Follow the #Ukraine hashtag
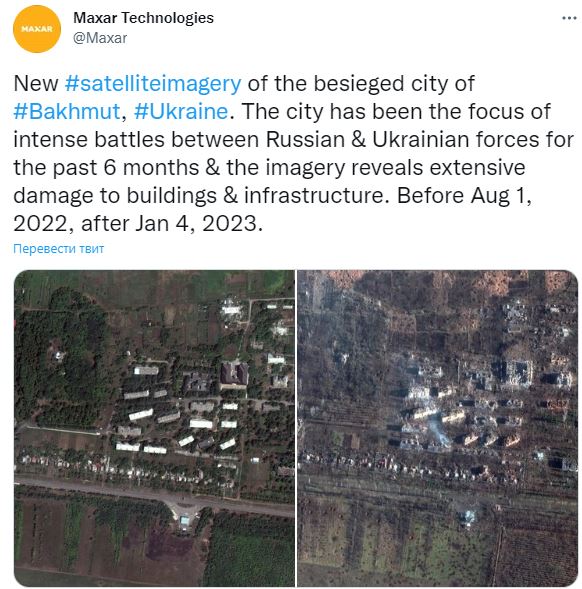Screen dimensions: 582x589 (181, 112)
